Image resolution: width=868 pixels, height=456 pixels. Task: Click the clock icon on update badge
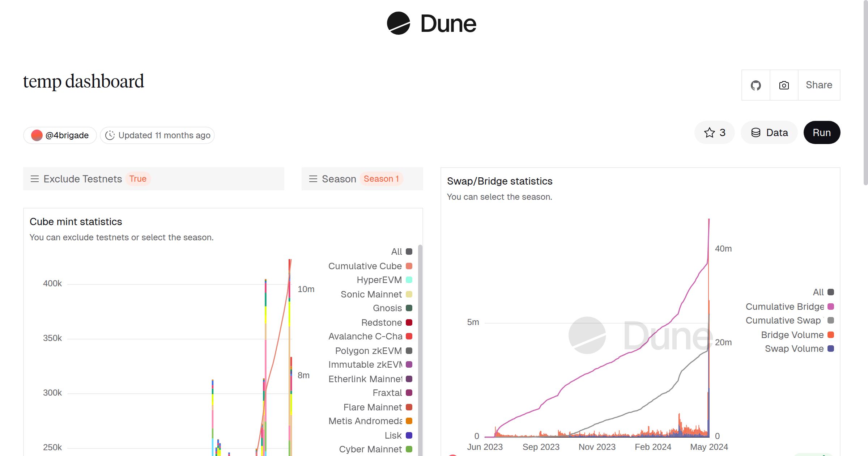[110, 135]
